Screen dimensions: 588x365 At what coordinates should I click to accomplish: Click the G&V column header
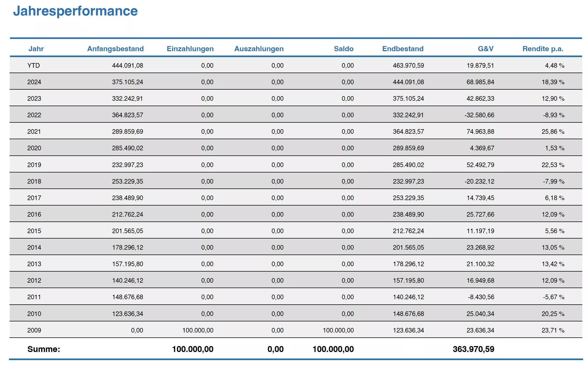485,49
